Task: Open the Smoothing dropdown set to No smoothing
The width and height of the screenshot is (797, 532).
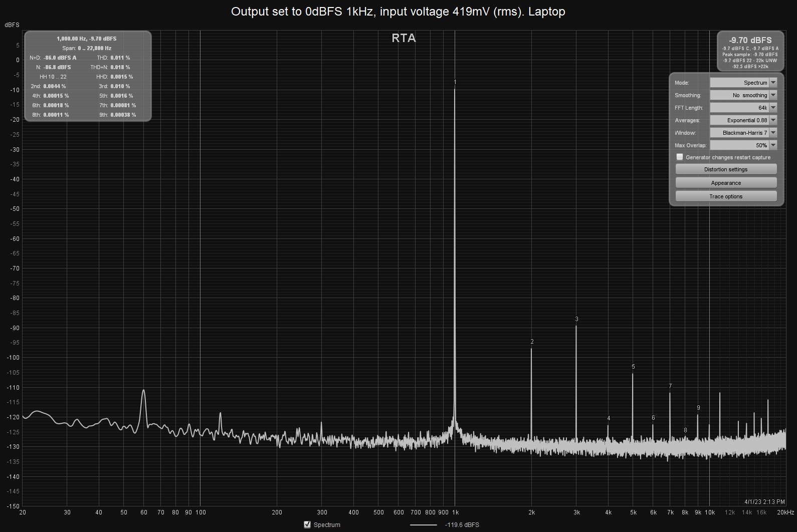Action: (x=743, y=95)
